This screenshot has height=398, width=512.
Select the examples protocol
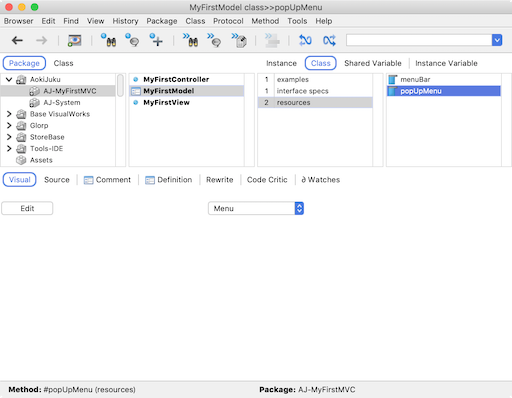pos(315,79)
